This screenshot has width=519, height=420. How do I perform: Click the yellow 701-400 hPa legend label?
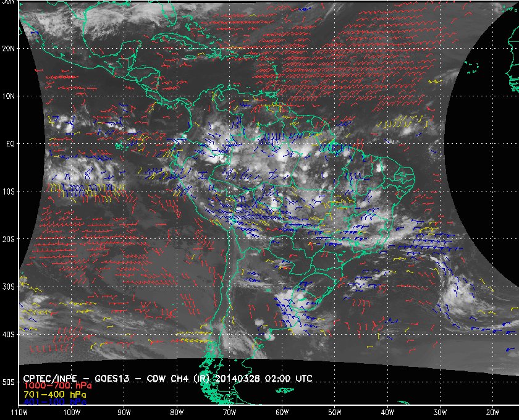(54, 395)
